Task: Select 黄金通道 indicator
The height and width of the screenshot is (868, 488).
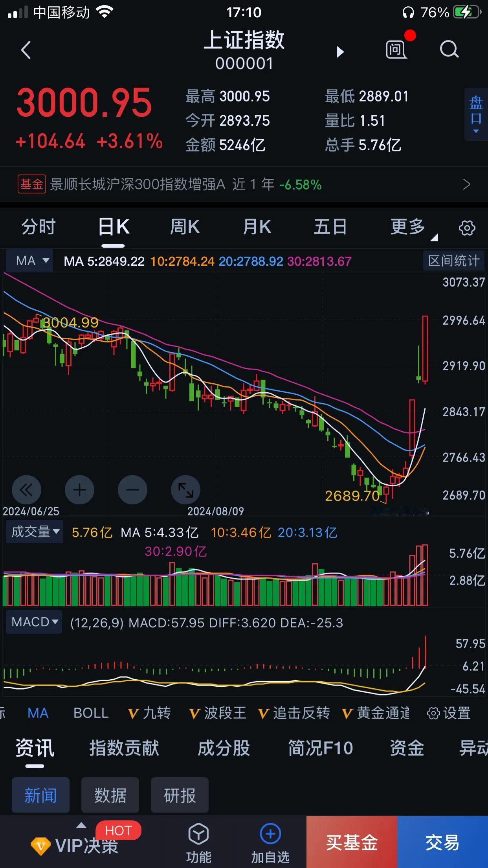Action: coord(376,713)
